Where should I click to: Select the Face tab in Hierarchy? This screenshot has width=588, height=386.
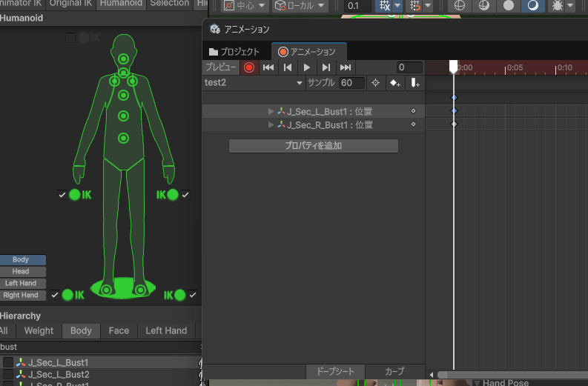point(119,331)
